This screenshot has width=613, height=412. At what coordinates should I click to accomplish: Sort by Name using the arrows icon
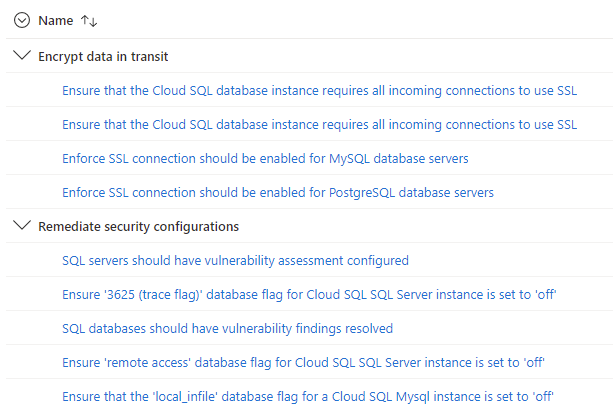(89, 21)
